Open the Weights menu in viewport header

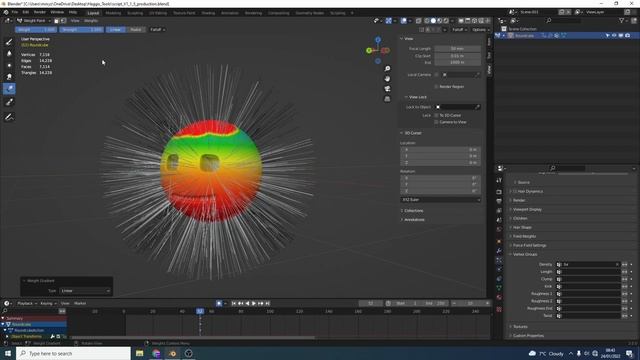(91, 20)
